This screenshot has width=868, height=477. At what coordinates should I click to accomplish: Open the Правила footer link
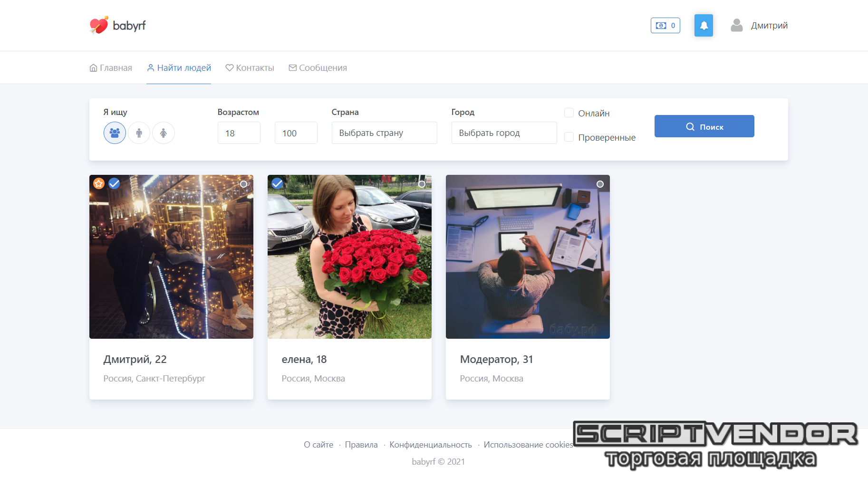point(361,445)
